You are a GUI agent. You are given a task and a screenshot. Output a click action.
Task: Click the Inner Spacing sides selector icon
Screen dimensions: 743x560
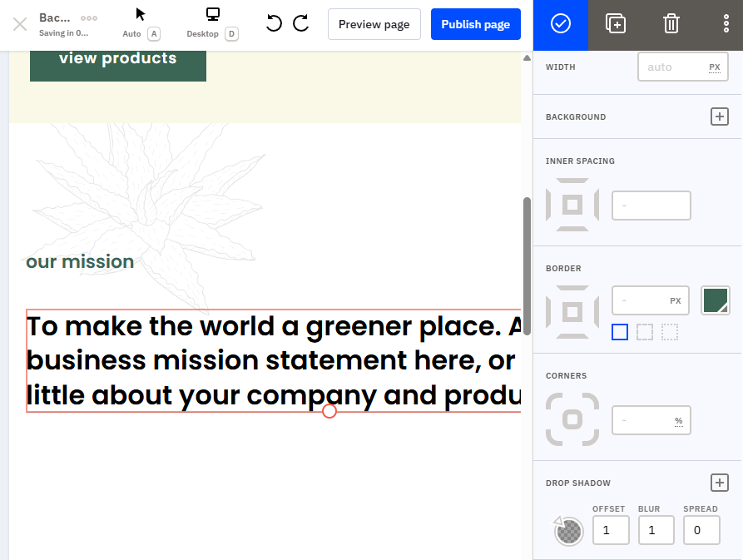(x=572, y=206)
